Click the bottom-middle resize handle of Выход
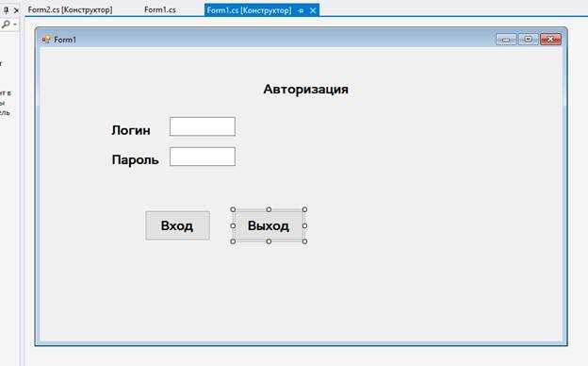 coord(269,241)
